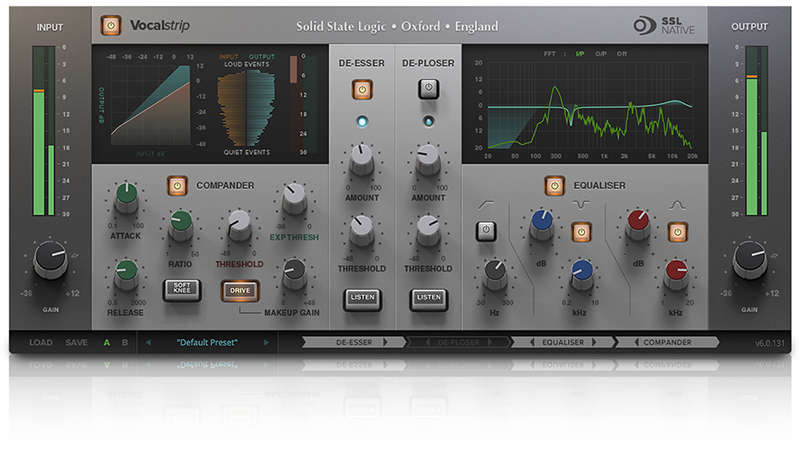Click the bell filter shape icon
The image size is (800, 462).
point(677,205)
